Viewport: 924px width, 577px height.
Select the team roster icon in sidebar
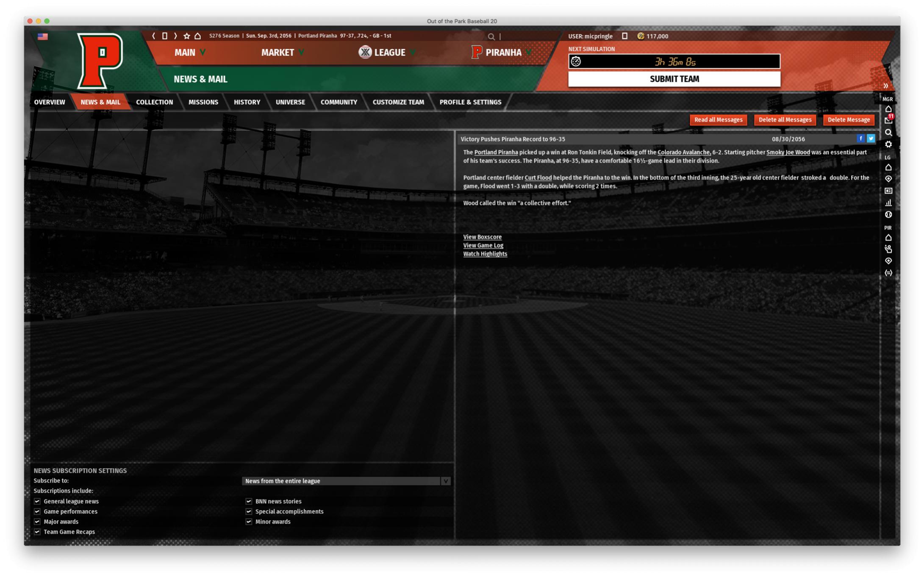pyautogui.click(x=889, y=249)
